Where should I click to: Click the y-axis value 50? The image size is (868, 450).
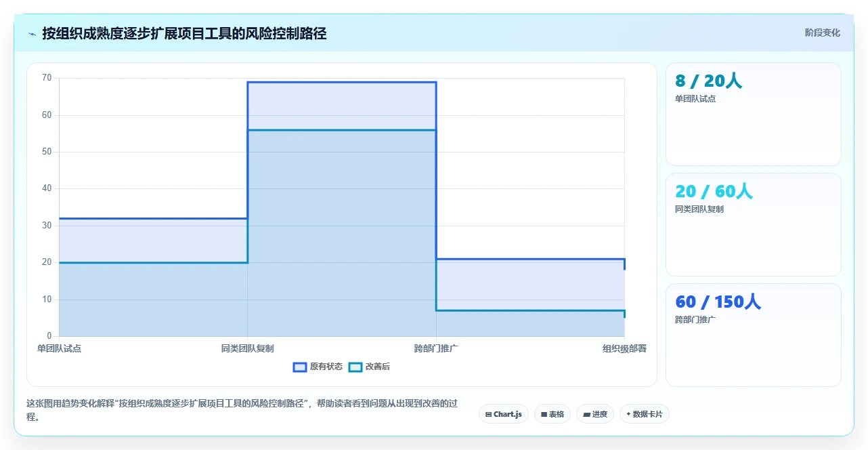click(47, 152)
